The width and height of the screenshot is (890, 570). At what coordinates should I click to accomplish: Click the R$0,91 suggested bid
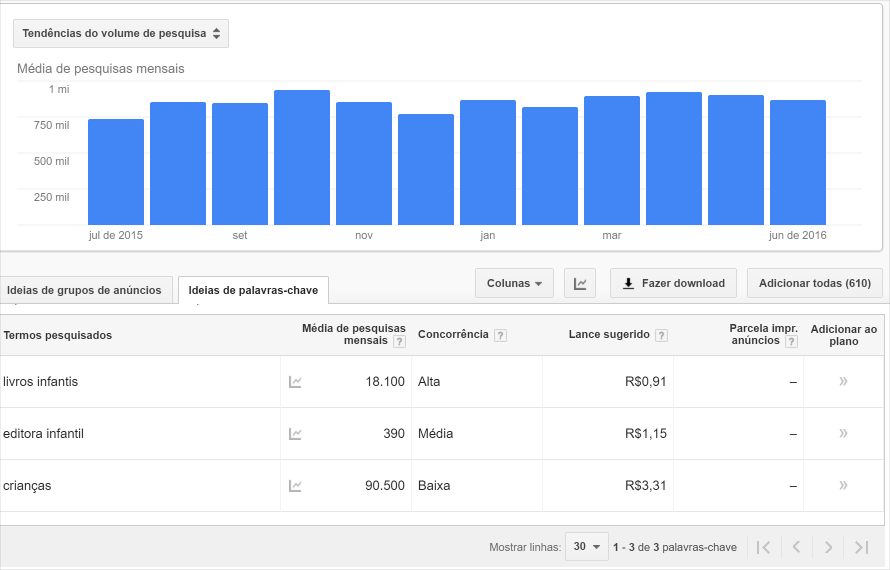645,382
